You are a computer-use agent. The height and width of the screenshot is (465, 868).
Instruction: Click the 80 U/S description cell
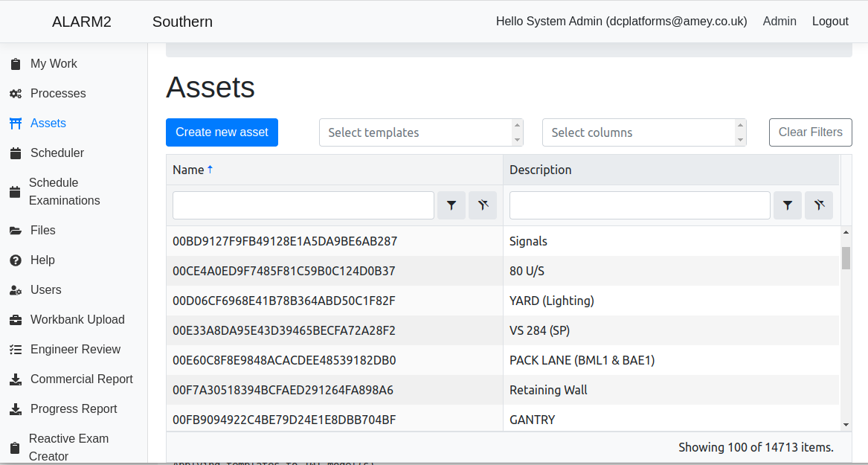[671, 272]
